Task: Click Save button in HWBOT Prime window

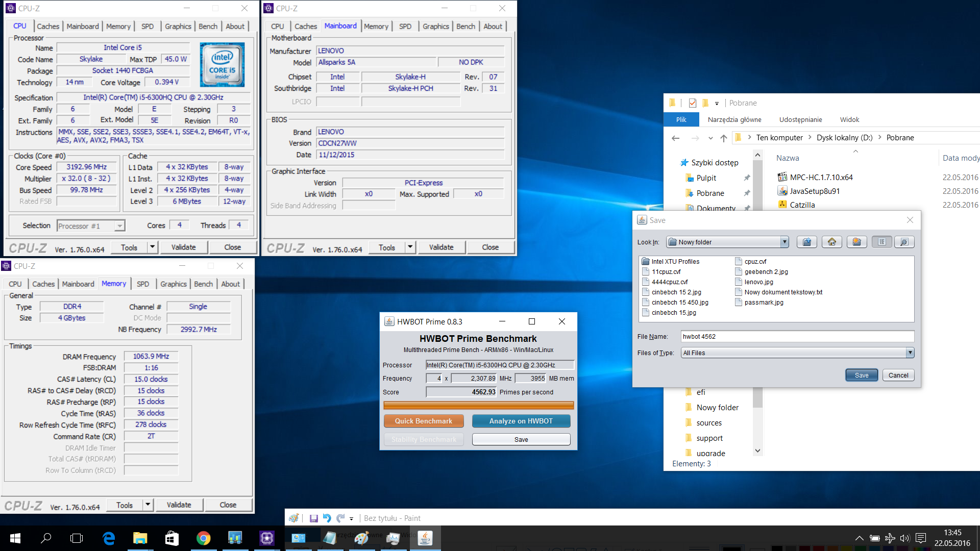Action: tap(521, 439)
